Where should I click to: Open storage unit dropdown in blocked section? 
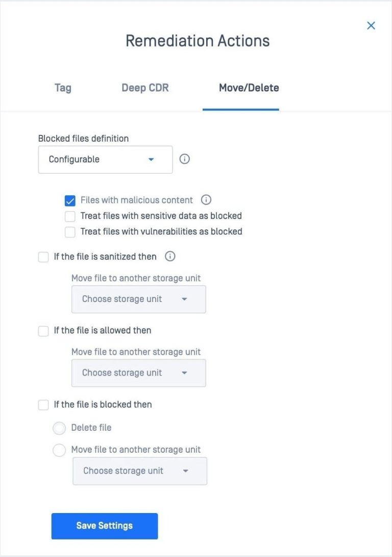pos(139,471)
